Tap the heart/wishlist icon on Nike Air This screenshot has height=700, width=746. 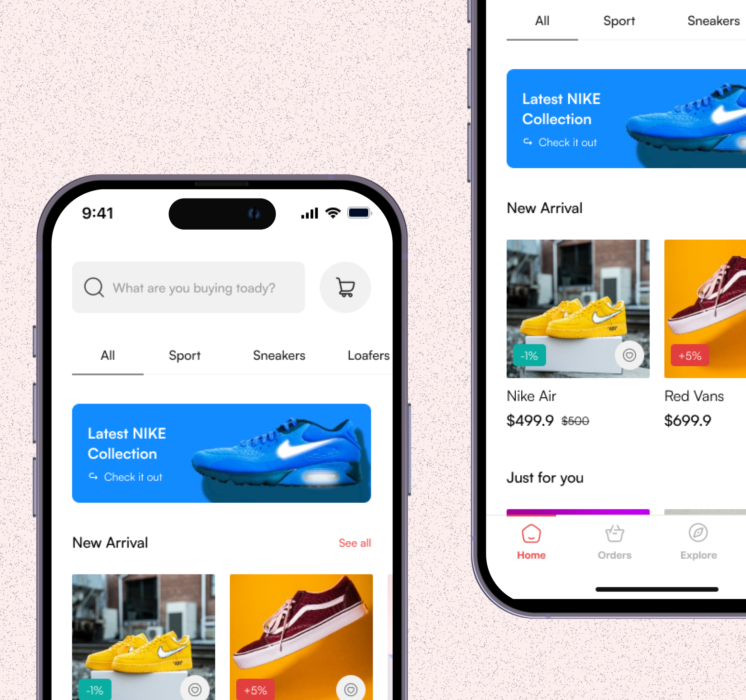pos(629,357)
